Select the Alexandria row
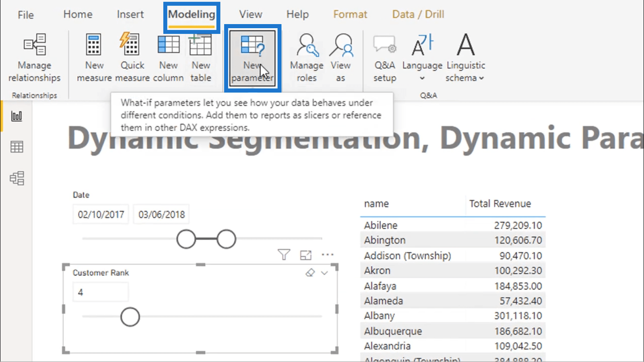644x362 pixels. pyautogui.click(x=453, y=346)
